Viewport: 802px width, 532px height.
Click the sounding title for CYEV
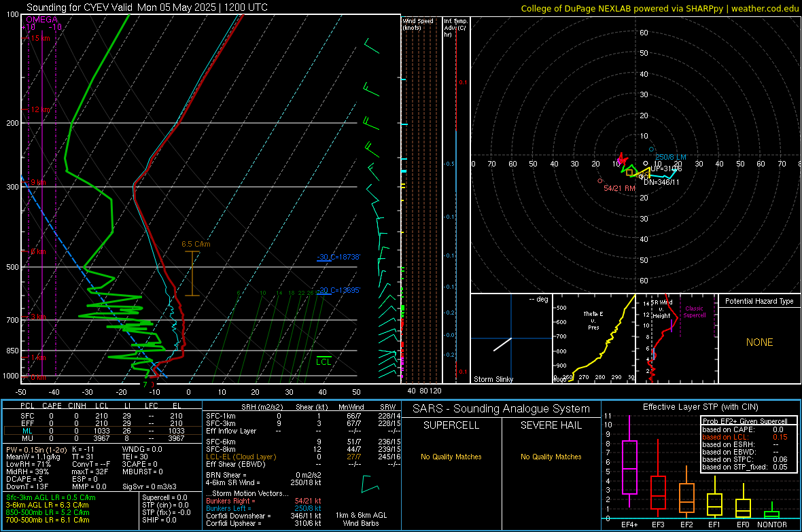[147, 7]
